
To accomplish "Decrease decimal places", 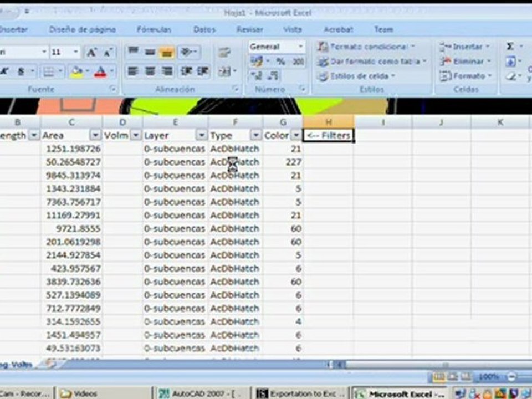I will [x=273, y=76].
